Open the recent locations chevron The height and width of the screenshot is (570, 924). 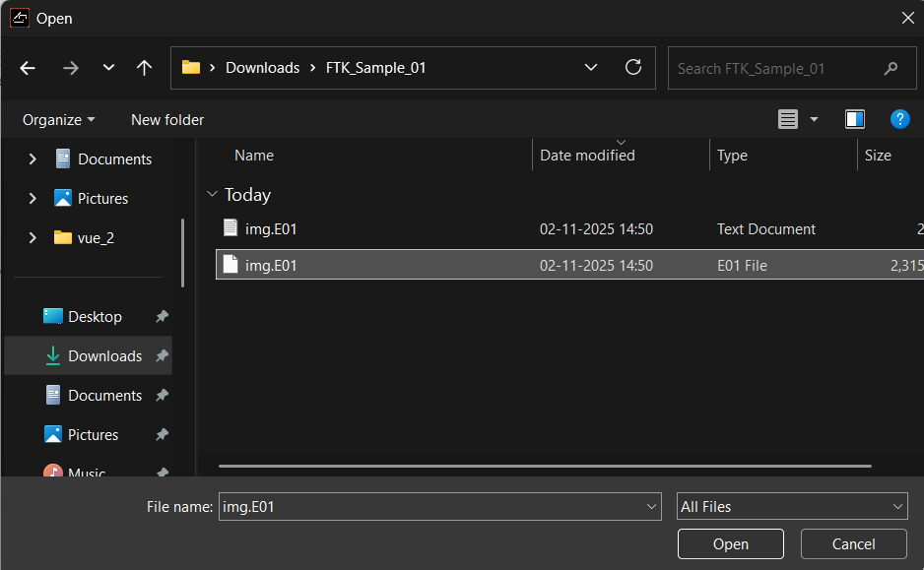click(108, 68)
